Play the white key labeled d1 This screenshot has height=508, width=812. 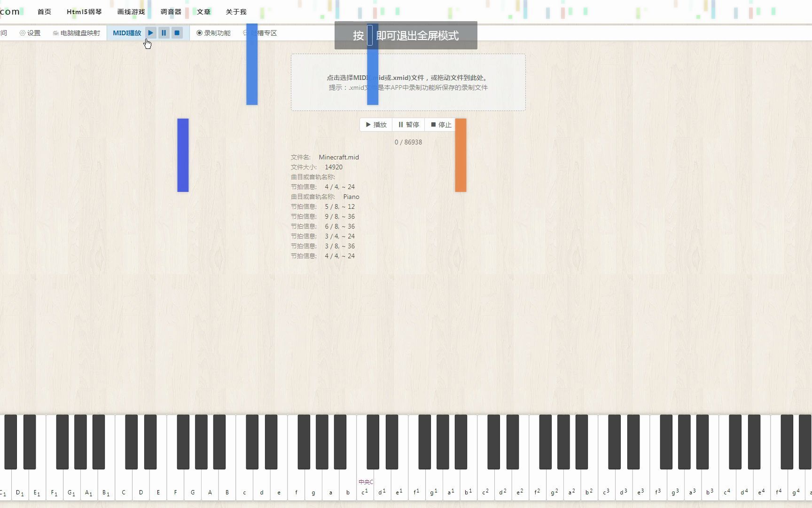tap(382, 484)
